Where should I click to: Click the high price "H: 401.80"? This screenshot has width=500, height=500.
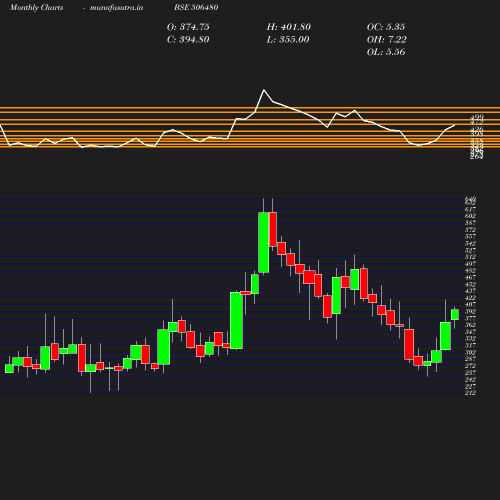tap(289, 27)
